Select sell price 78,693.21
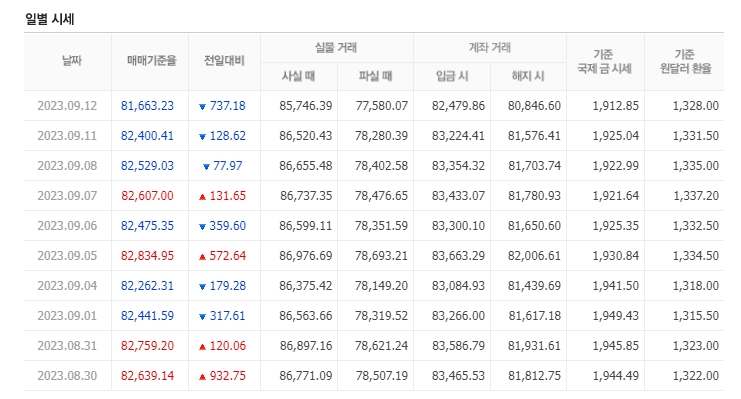741x399 pixels. (382, 256)
